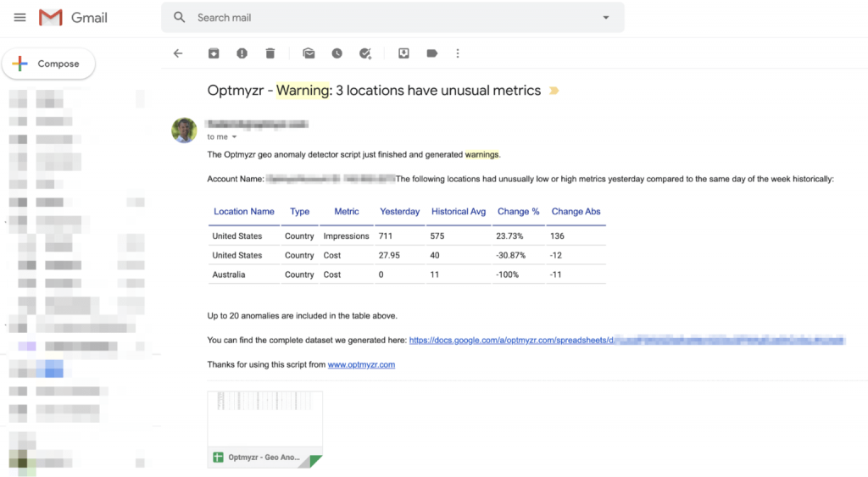Open the Optmyzr Geo Ano spreadsheet attachment
This screenshot has height=477, width=868.
265,430
